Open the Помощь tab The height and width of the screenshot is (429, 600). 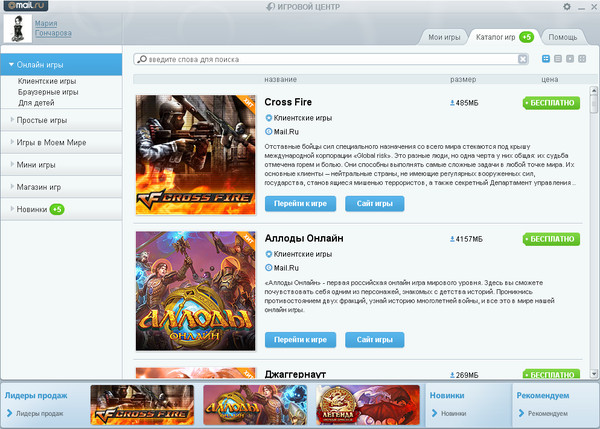pyautogui.click(x=562, y=37)
